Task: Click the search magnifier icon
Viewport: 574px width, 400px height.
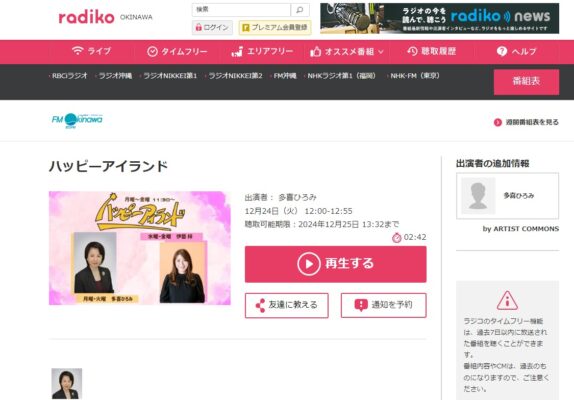Action: click(300, 10)
